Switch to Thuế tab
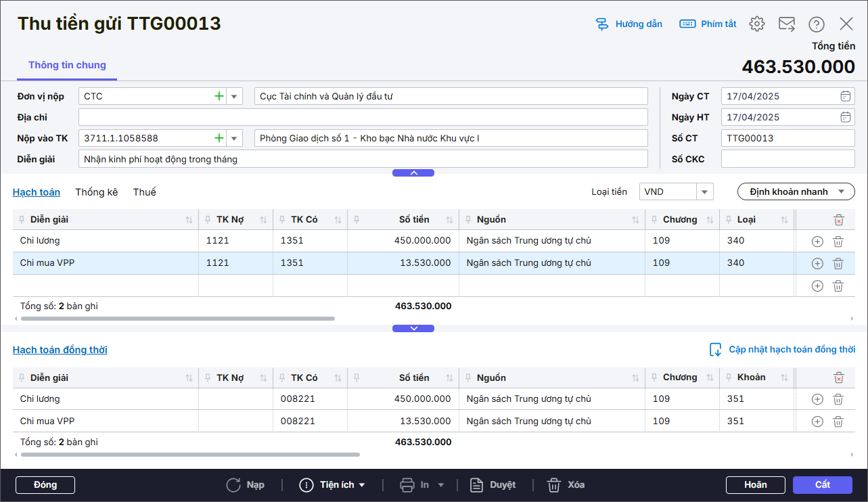 (x=144, y=192)
